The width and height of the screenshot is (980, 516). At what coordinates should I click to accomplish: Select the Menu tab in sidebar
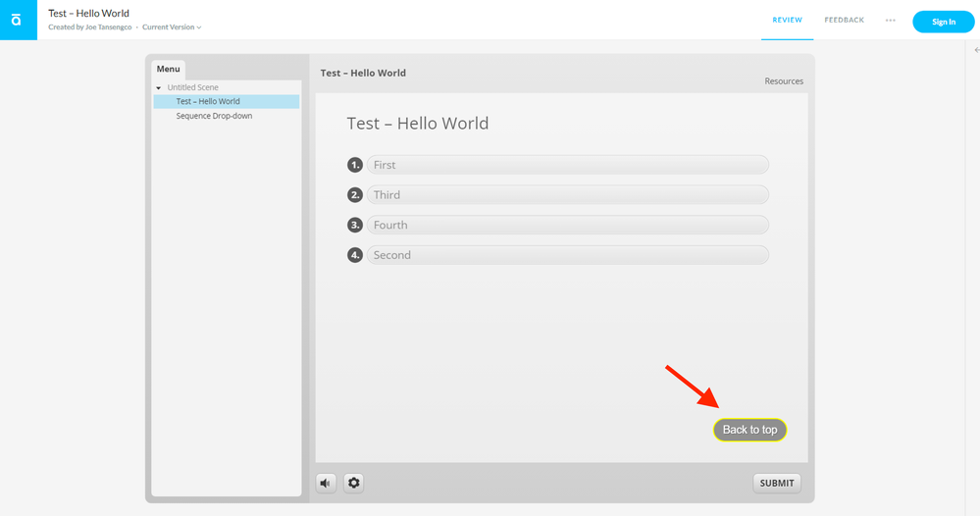(x=168, y=70)
